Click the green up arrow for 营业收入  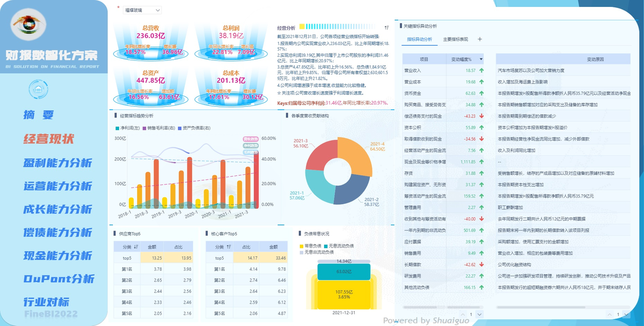click(481, 70)
